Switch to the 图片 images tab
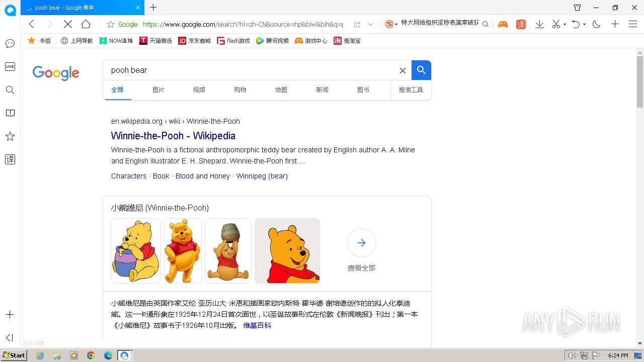This screenshot has height=362, width=644. (158, 90)
